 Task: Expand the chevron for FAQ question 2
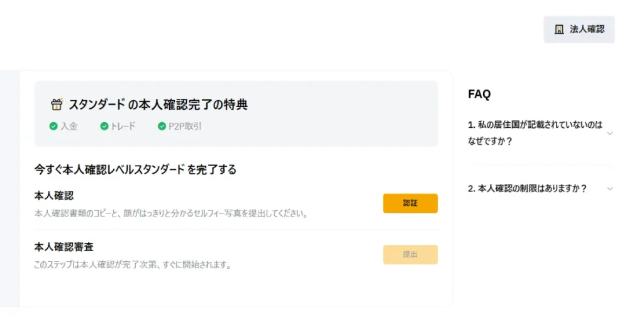609,189
